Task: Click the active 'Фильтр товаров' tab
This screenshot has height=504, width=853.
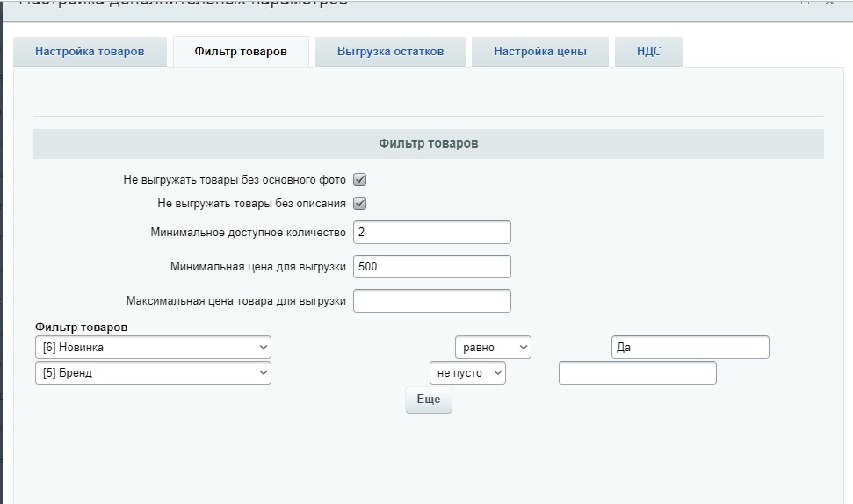Action: (x=241, y=51)
